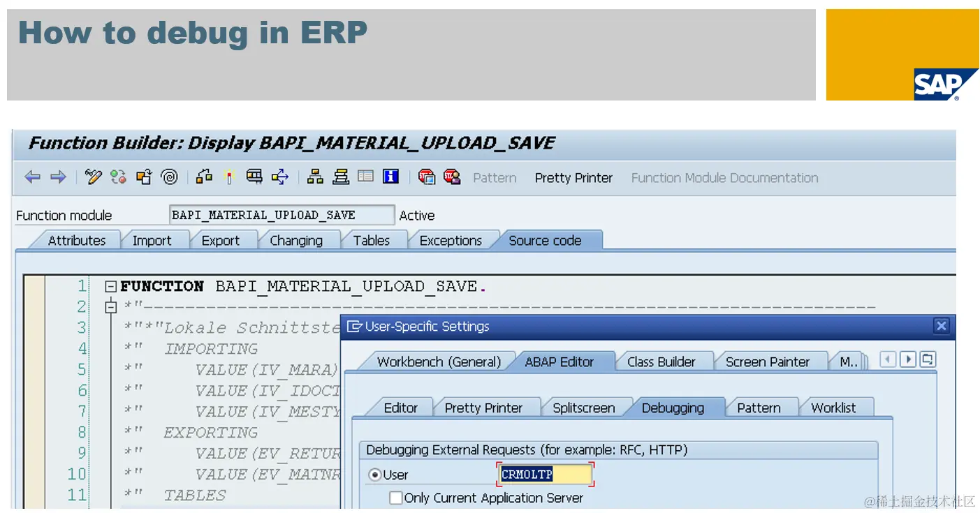Image resolution: width=980 pixels, height=513 pixels.
Task: Open the Screen Painter tab
Action: tap(767, 362)
